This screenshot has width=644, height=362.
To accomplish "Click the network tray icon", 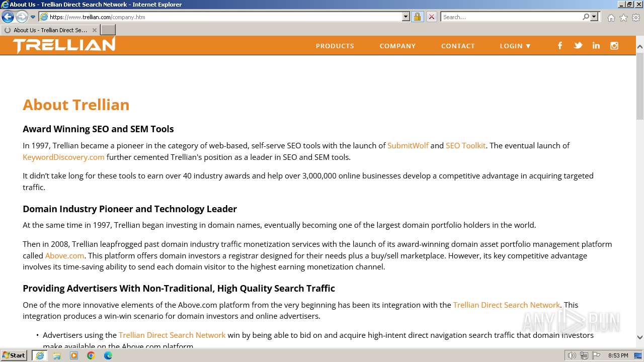I will [584, 355].
